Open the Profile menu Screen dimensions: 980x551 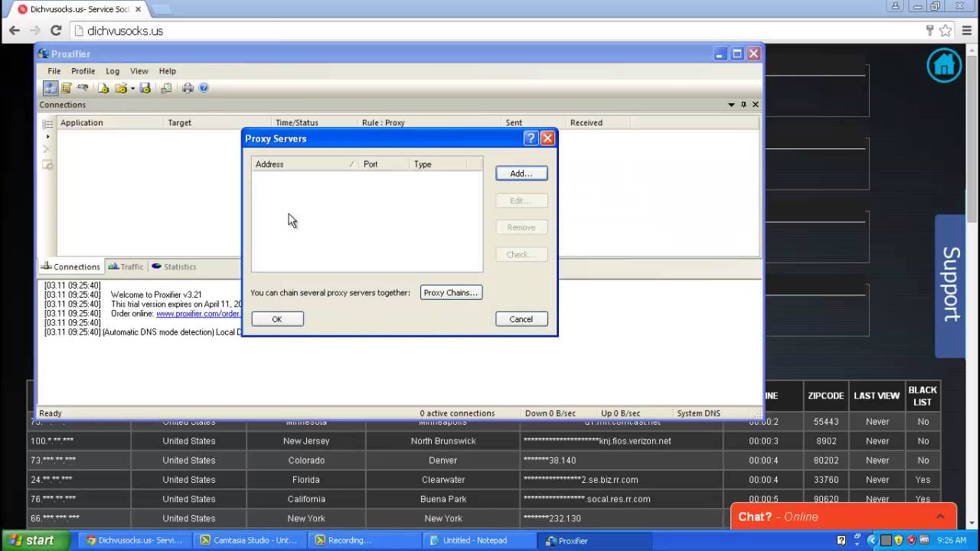(x=83, y=71)
